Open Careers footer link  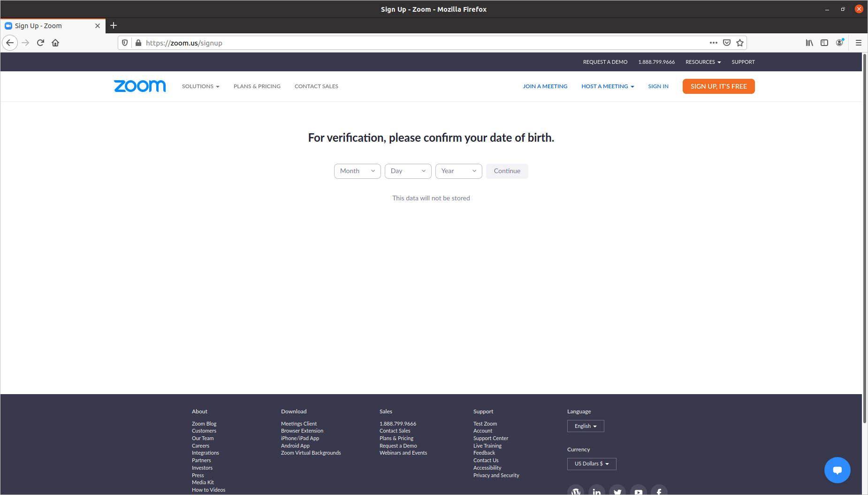[x=200, y=446]
